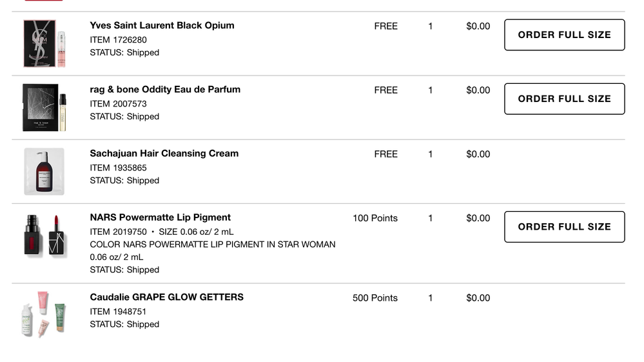Click the Yves Saint Laurent Black Opium thumbnail
The image size is (644, 362).
44,43
